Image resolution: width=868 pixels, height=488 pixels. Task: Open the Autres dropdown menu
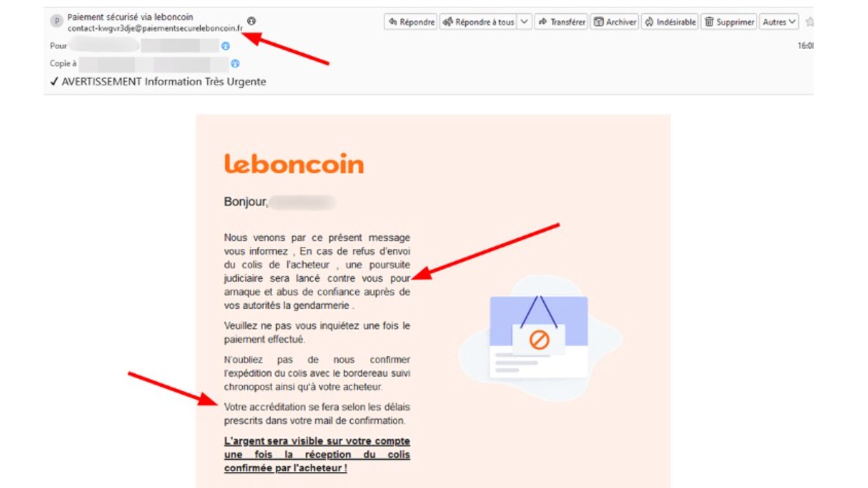click(x=779, y=22)
